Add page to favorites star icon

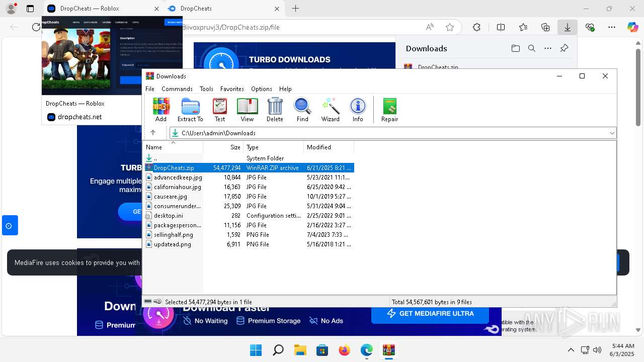tap(450, 27)
